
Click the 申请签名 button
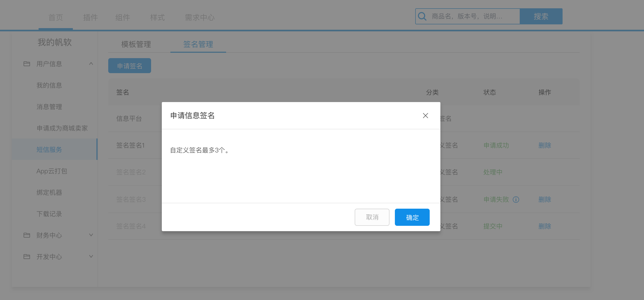[130, 66]
